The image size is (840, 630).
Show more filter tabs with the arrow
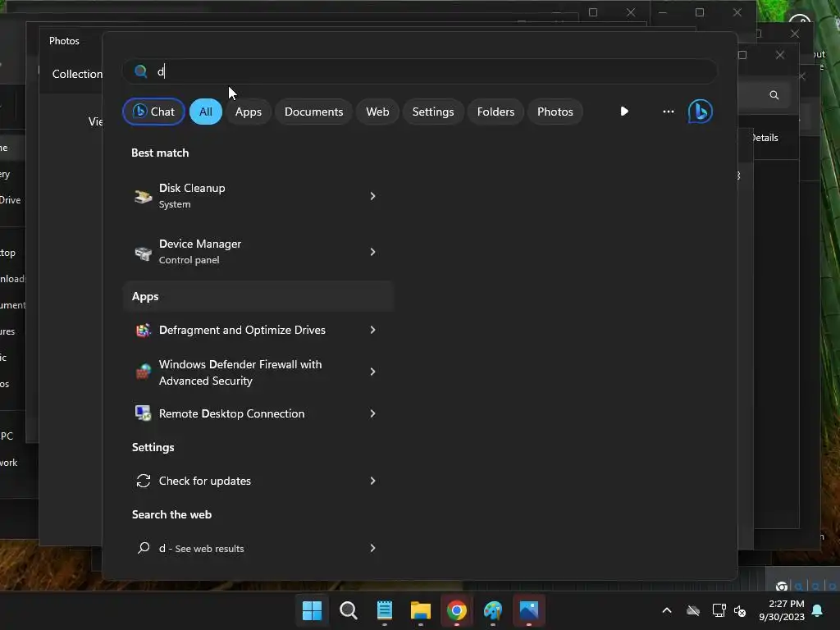tap(624, 112)
